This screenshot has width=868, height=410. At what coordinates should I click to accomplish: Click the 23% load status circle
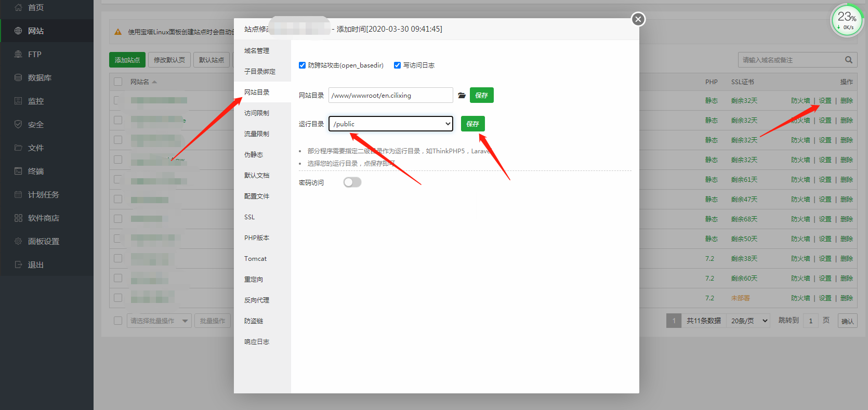coord(847,20)
